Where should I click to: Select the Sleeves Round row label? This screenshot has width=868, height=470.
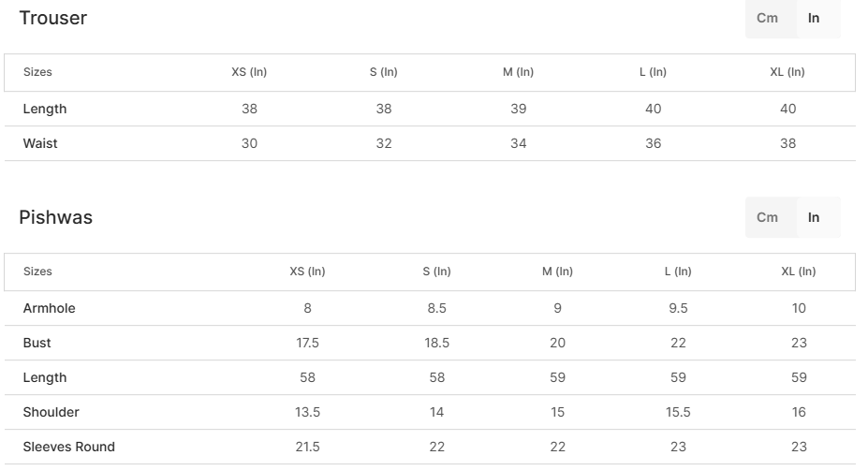pyautogui.click(x=69, y=447)
